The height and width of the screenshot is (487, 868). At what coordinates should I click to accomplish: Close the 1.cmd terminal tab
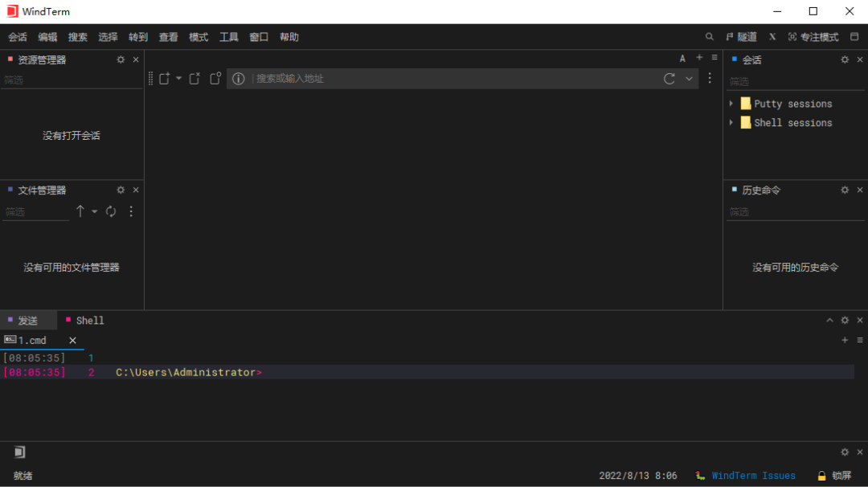(x=72, y=340)
